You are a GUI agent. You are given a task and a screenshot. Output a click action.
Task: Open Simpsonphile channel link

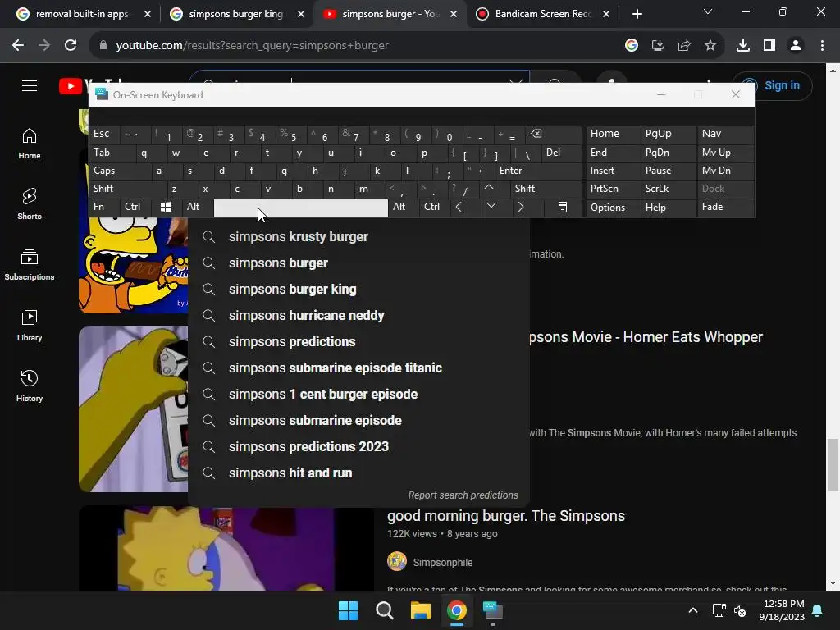point(442,563)
